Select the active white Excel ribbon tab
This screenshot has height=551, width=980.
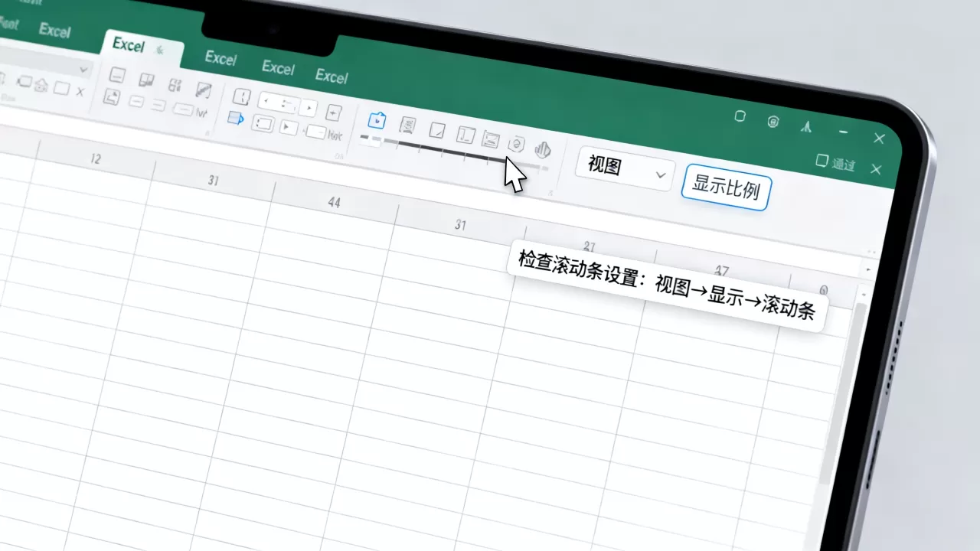(x=142, y=47)
